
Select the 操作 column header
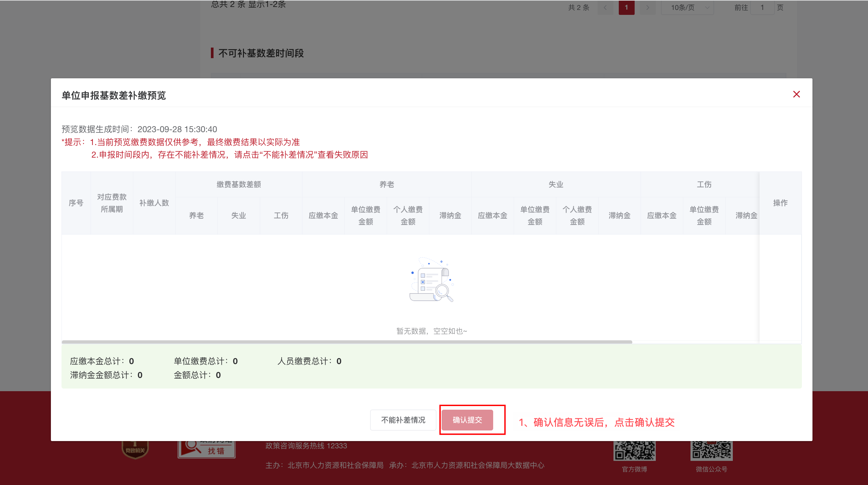pyautogui.click(x=781, y=203)
